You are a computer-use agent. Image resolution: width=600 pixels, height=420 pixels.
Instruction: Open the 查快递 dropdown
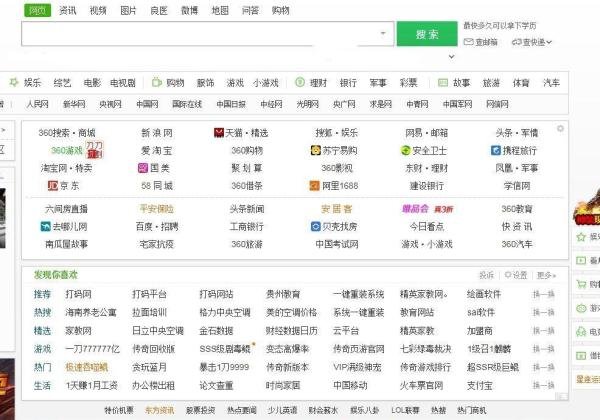tap(532, 42)
